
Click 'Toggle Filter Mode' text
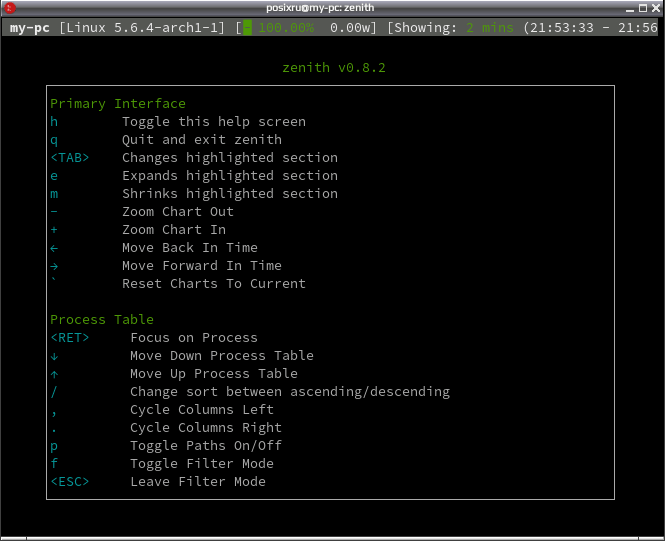pyautogui.click(x=202, y=464)
